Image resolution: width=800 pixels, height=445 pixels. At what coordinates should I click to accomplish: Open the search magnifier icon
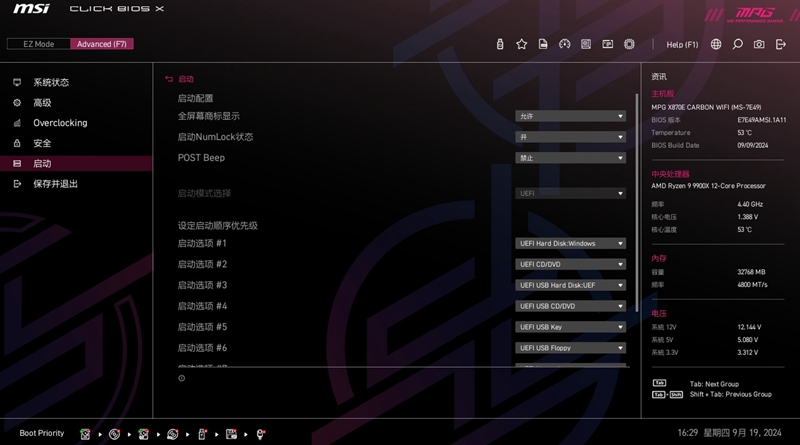pos(737,44)
